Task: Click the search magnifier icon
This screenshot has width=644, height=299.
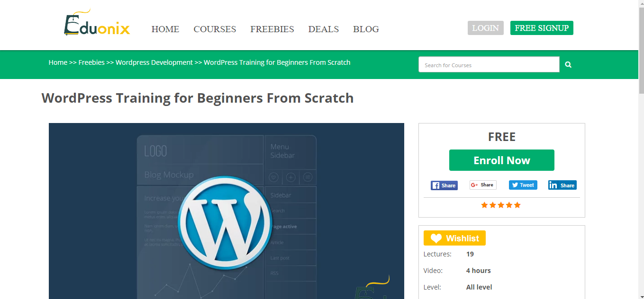Action: coord(568,65)
